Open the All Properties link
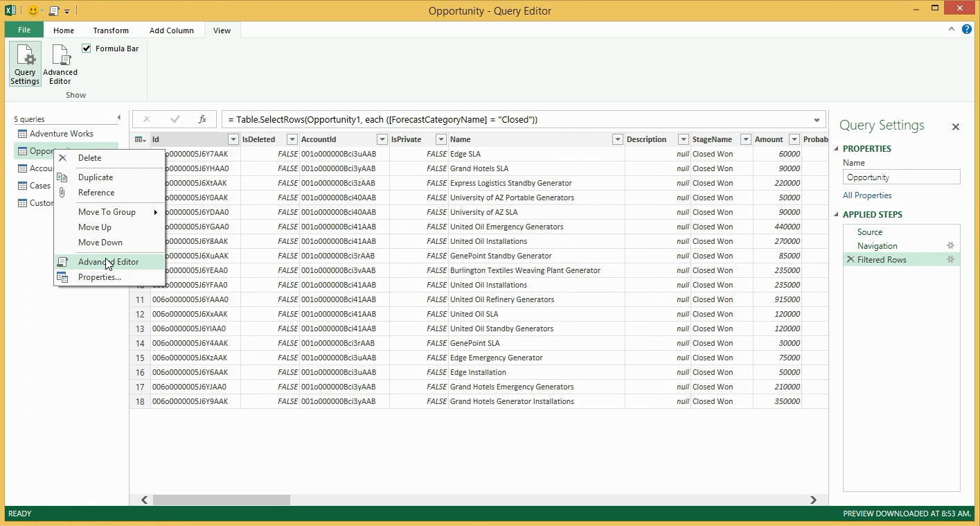980x526 pixels. pyautogui.click(x=867, y=195)
